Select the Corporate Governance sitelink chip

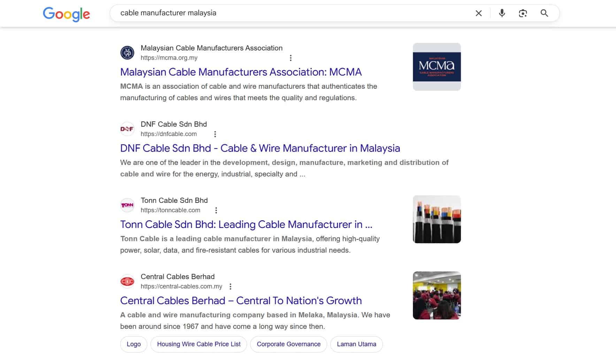pos(288,344)
